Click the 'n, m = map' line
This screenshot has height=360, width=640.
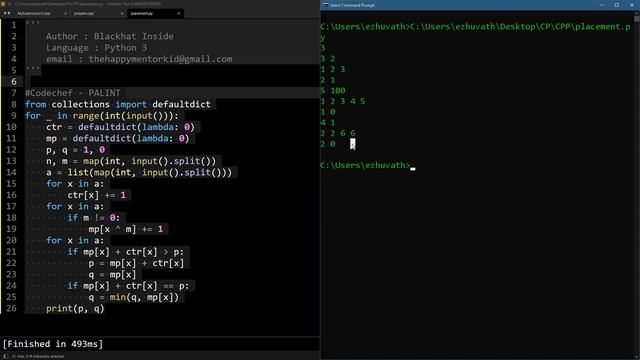click(131, 161)
